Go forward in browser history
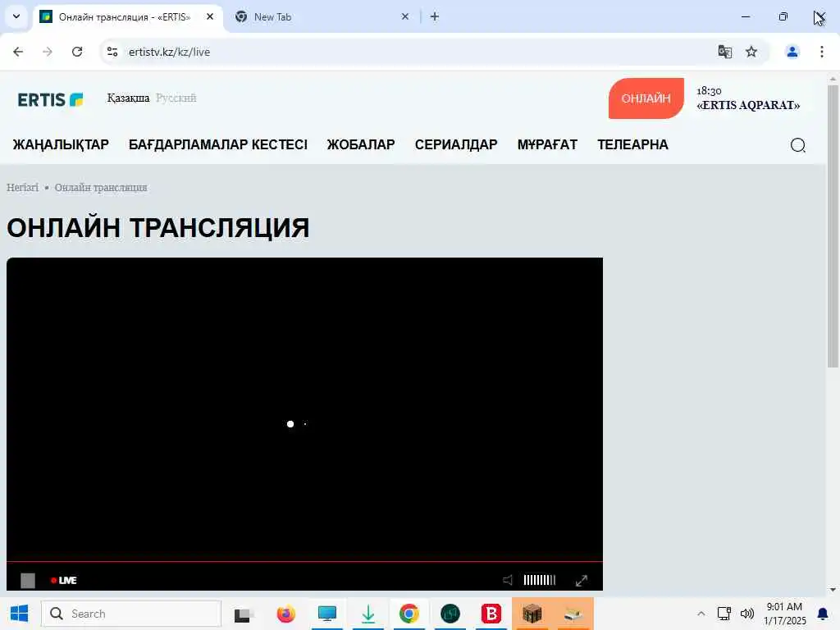 pos(48,52)
